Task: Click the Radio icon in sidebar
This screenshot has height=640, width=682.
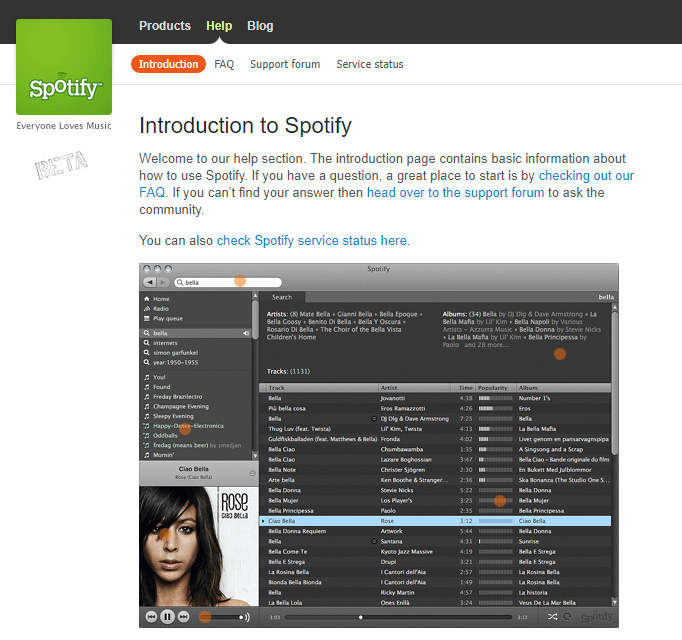Action: (147, 308)
